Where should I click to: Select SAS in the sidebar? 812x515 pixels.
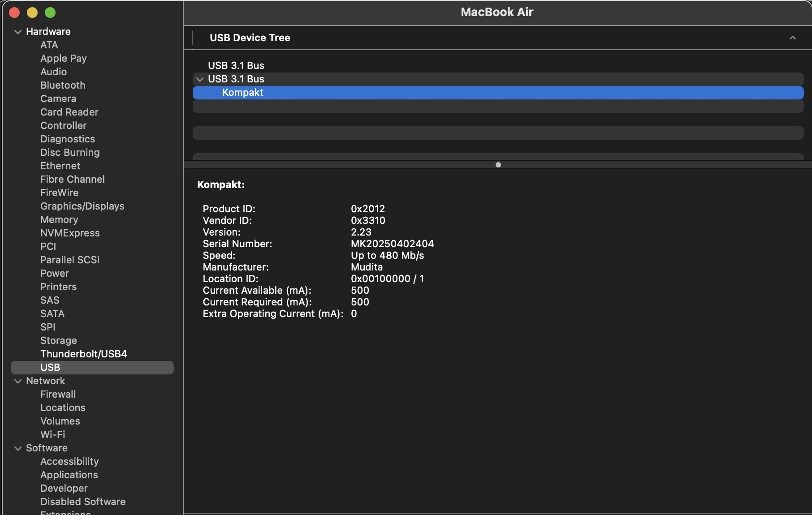point(50,300)
